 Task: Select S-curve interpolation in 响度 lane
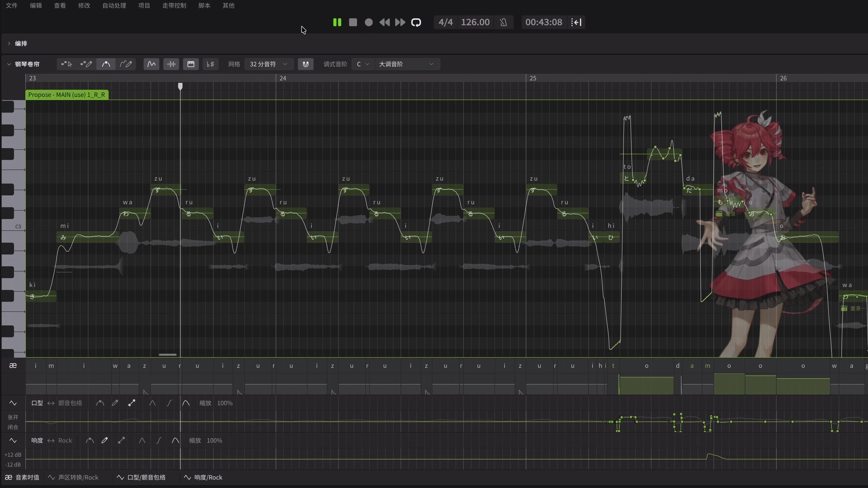159,441
